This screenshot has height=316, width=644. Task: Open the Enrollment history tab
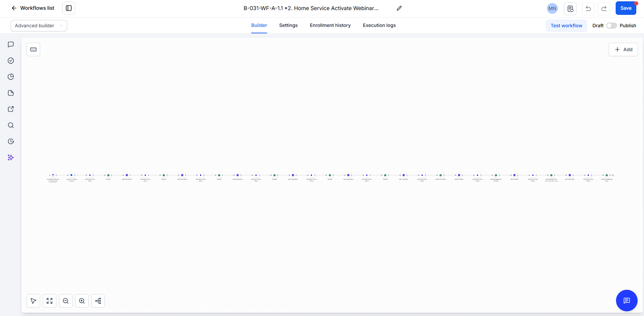330,25
